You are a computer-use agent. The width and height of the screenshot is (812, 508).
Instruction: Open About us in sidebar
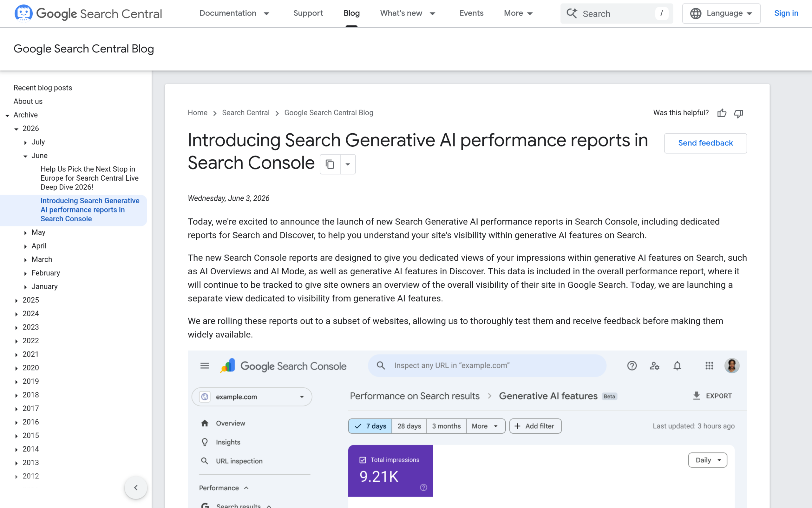tap(28, 101)
